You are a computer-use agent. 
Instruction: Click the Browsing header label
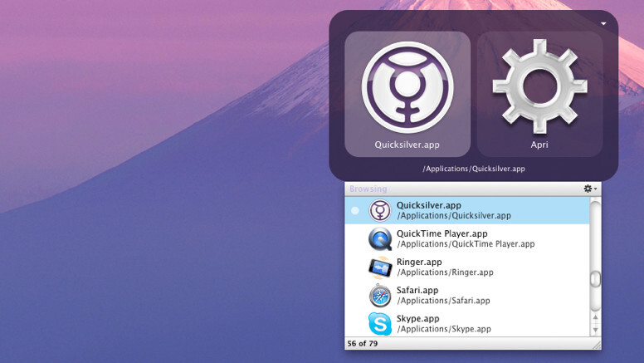368,189
